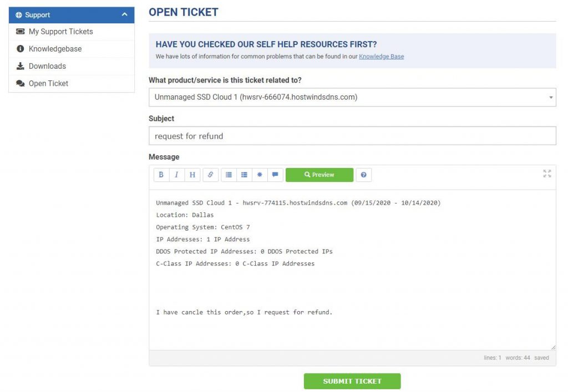This screenshot has width=568, height=392.
Task: Toggle bold formatting in message editor
Action: (161, 175)
